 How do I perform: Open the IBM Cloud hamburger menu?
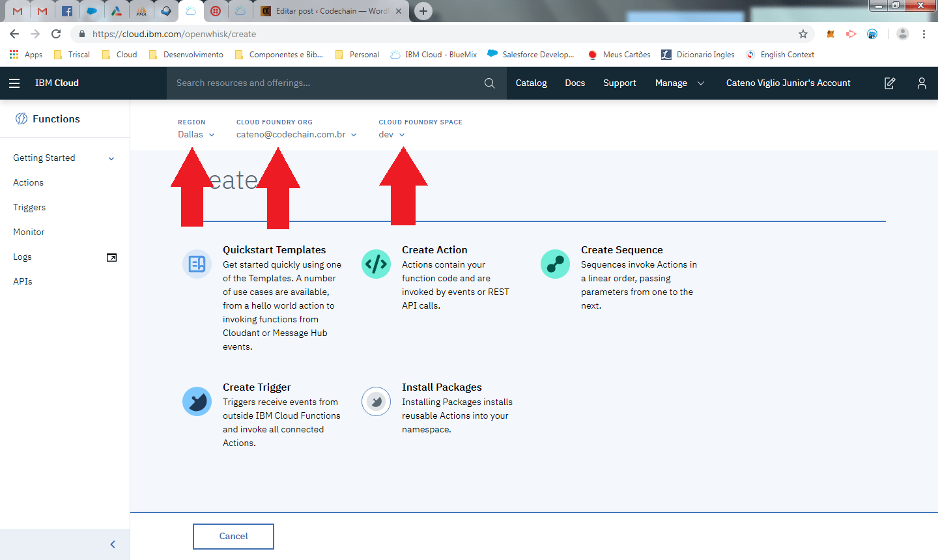tap(14, 83)
